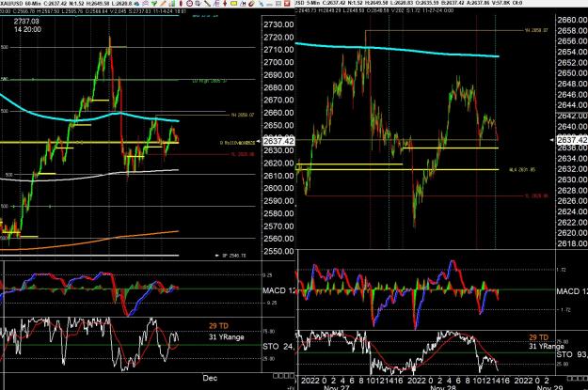
Task: Select the text note tool icon
Action: click(x=216, y=4)
